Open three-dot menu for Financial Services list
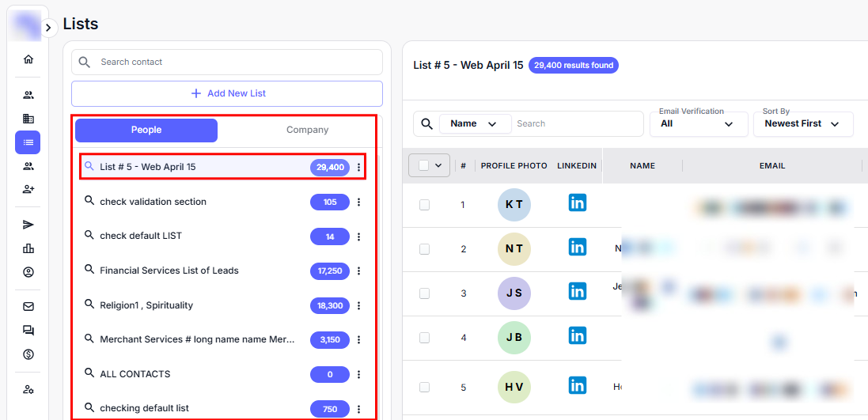The image size is (868, 420). (358, 271)
